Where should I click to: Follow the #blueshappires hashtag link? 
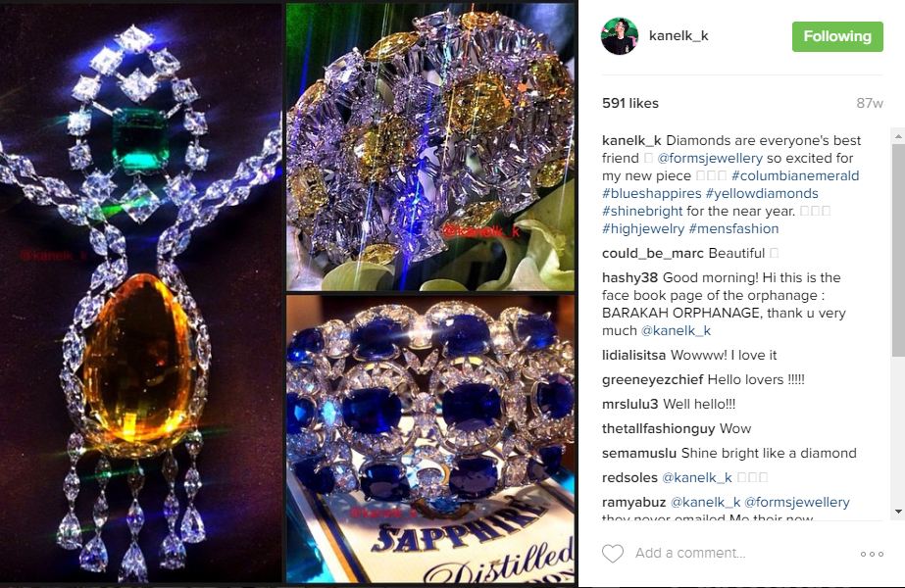[x=652, y=193]
